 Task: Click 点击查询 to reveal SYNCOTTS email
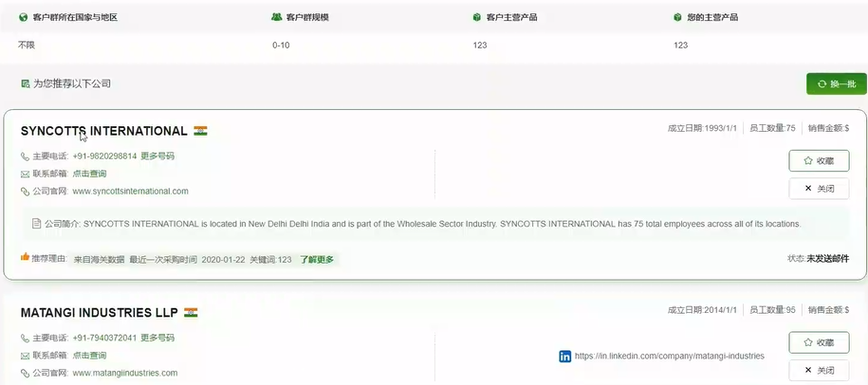click(89, 174)
